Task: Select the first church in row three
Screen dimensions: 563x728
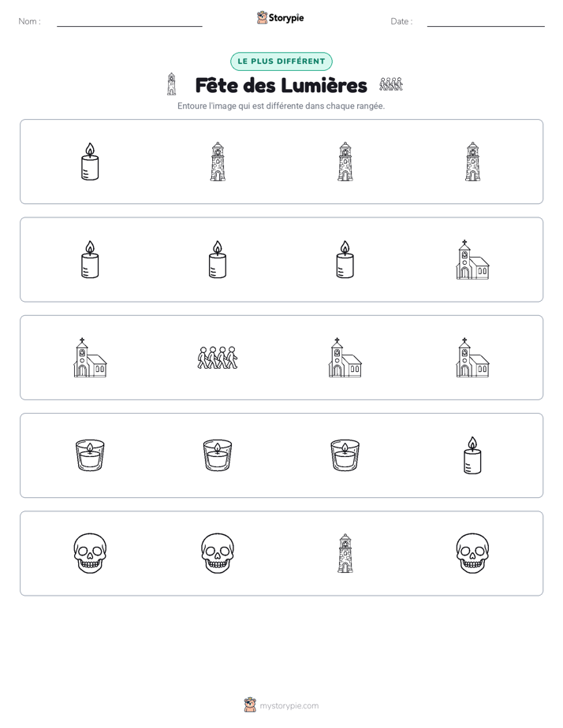Action: click(x=90, y=358)
